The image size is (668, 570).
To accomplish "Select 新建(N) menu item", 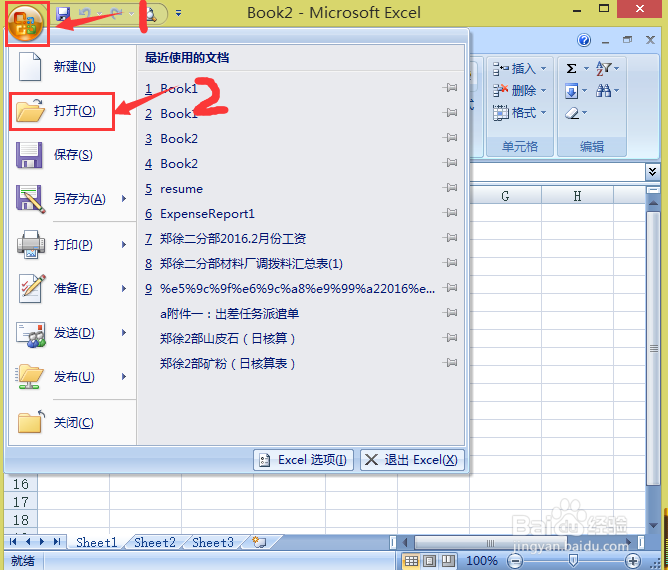I will coord(72,66).
